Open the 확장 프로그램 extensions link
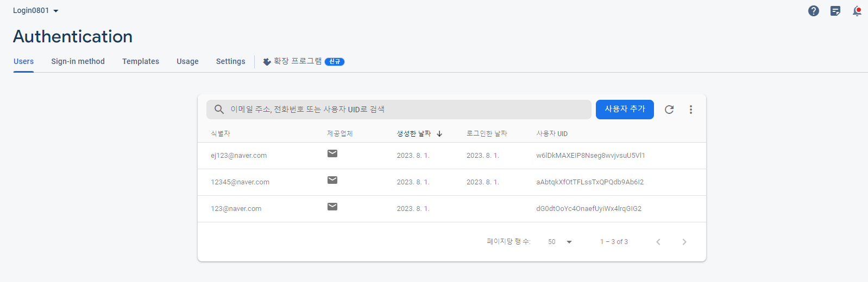This screenshot has width=868, height=282. point(304,61)
